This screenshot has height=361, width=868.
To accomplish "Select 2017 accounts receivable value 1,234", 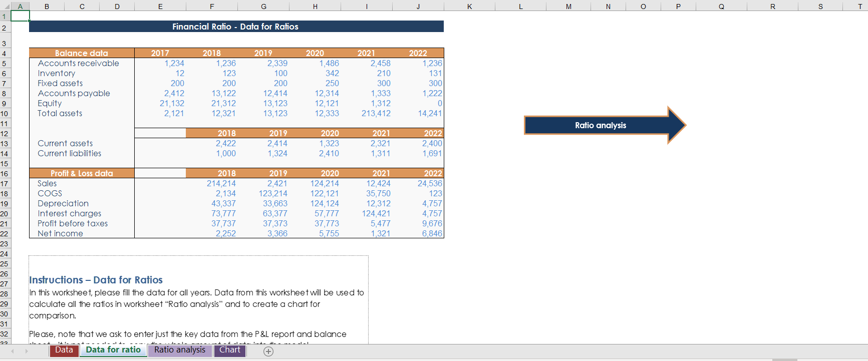I will pos(174,63).
